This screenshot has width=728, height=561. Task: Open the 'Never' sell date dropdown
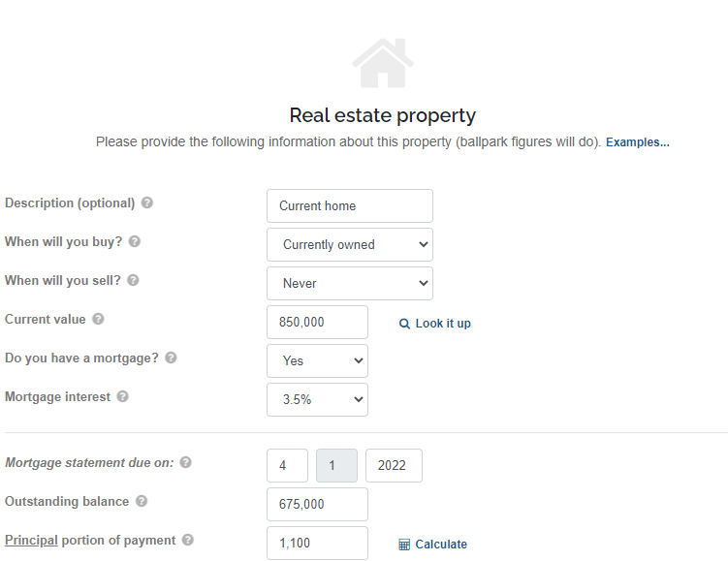click(x=350, y=284)
